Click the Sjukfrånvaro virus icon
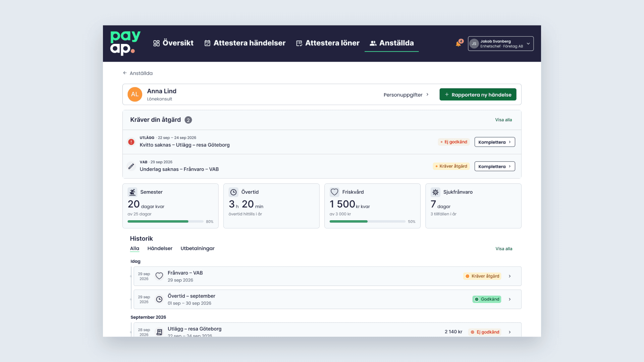Image resolution: width=644 pixels, height=362 pixels. coord(435,192)
